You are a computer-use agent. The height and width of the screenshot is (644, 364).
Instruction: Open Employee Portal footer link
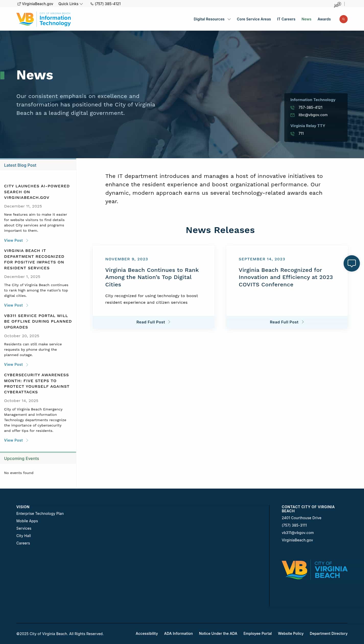[x=257, y=634]
